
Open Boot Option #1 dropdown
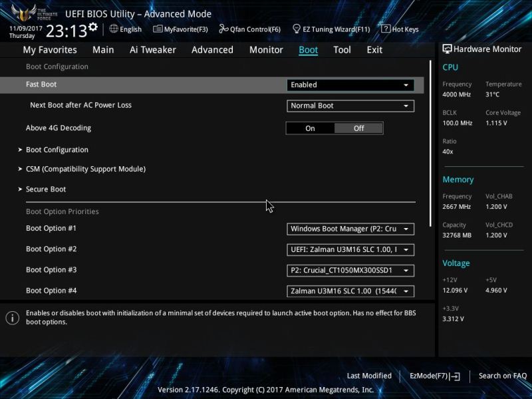point(350,229)
